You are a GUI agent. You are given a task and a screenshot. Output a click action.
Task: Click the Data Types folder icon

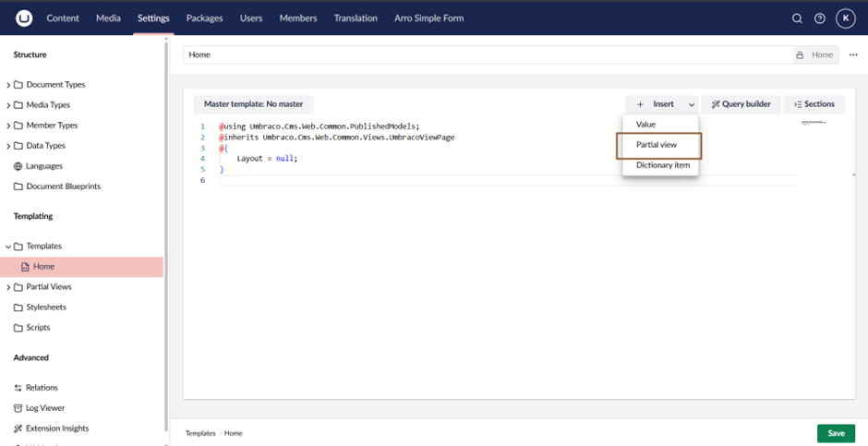point(18,146)
